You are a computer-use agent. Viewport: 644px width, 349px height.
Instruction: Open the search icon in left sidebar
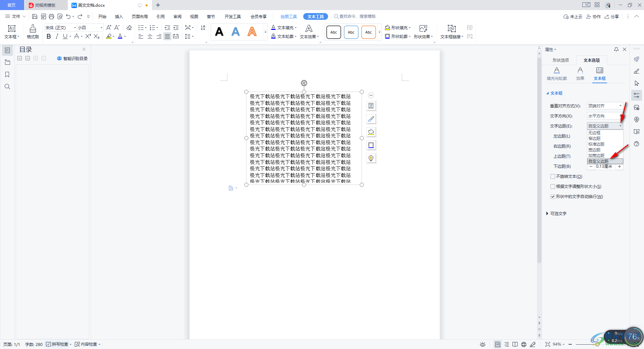pyautogui.click(x=7, y=87)
